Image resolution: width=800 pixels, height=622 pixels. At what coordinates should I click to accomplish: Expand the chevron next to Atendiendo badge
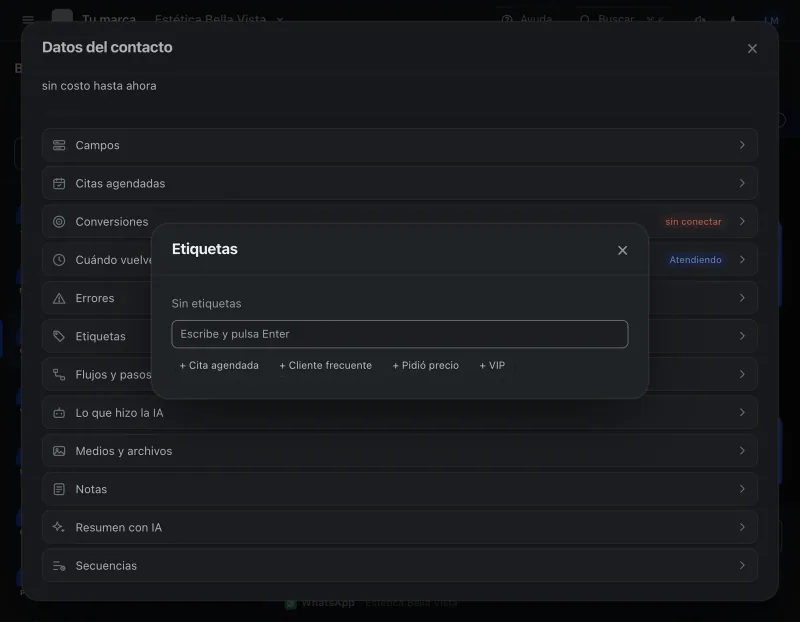742,260
